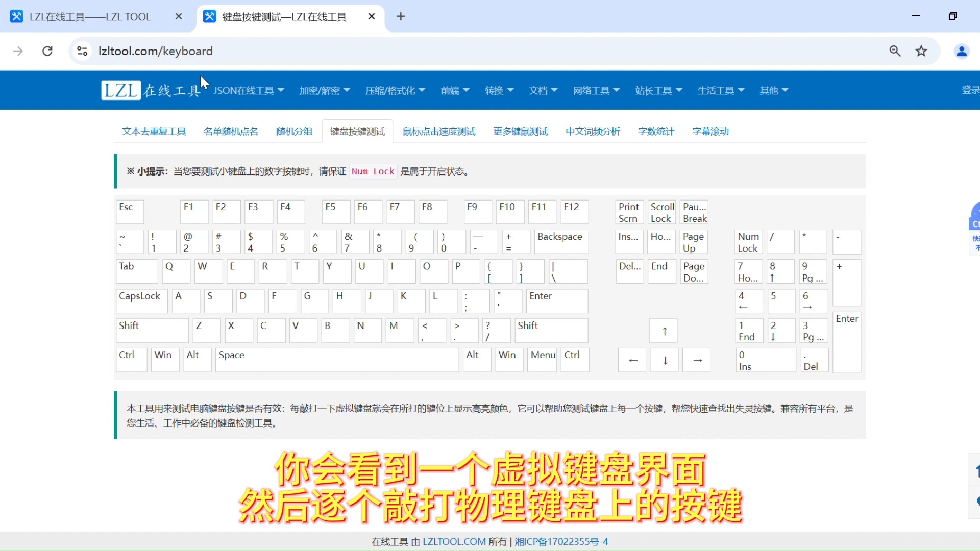Image resolution: width=980 pixels, height=551 pixels.
Task: Open site information icon in address bar
Action: point(82,51)
